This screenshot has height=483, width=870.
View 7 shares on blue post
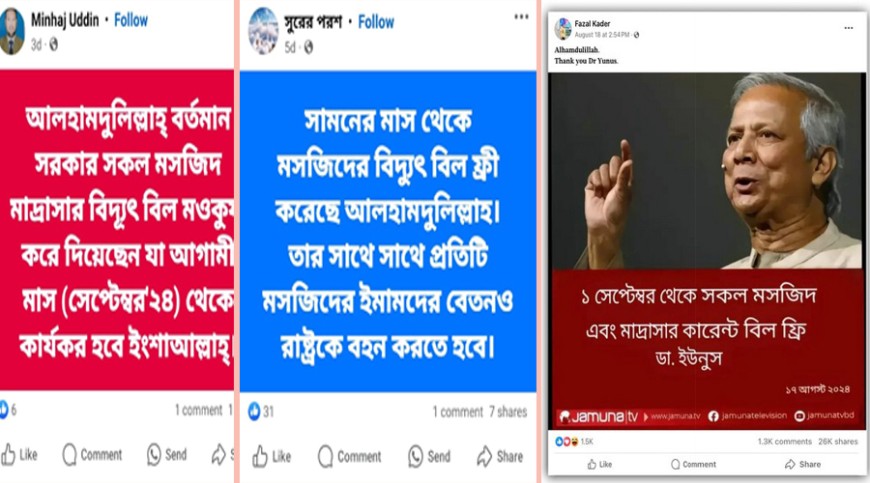click(x=508, y=412)
